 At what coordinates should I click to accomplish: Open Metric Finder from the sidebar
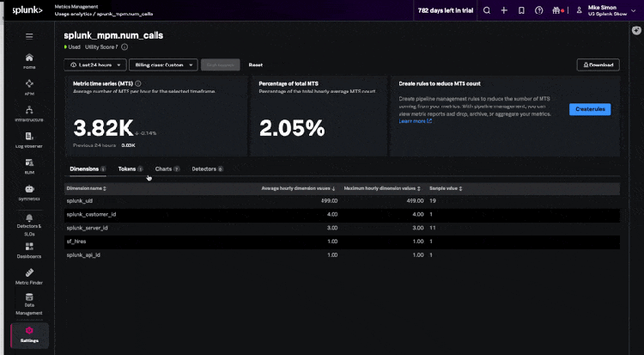[29, 277]
